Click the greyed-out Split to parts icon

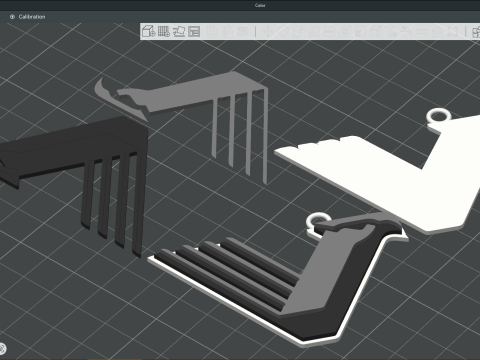click(228, 32)
